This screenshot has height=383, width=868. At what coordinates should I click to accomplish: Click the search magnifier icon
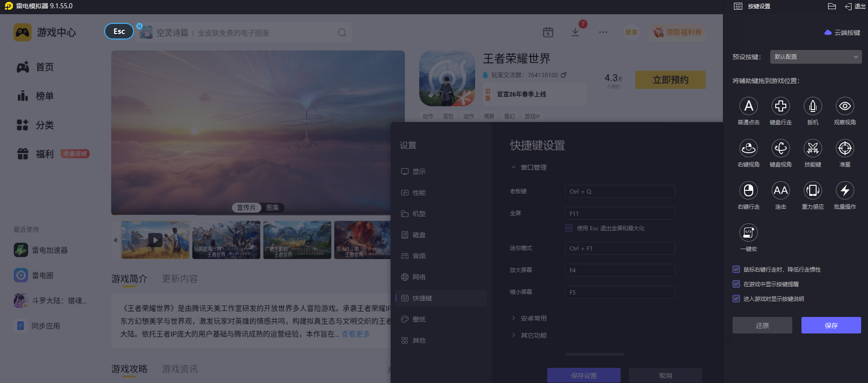click(x=342, y=33)
